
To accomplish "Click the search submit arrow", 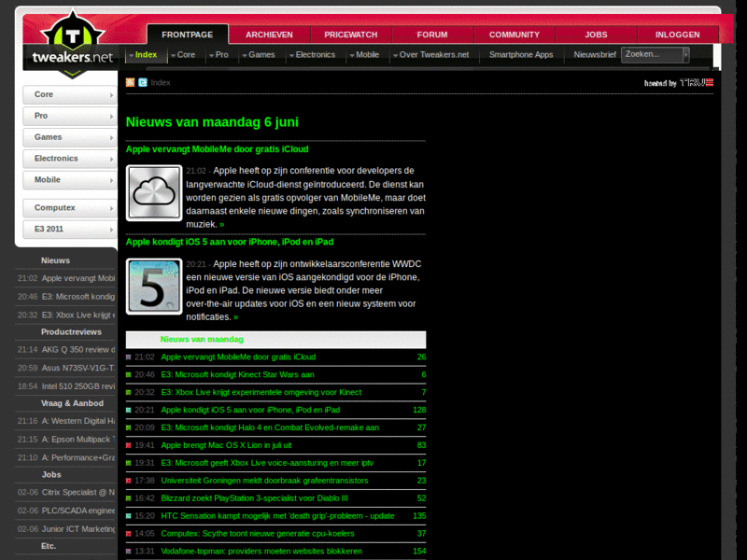I will (686, 55).
